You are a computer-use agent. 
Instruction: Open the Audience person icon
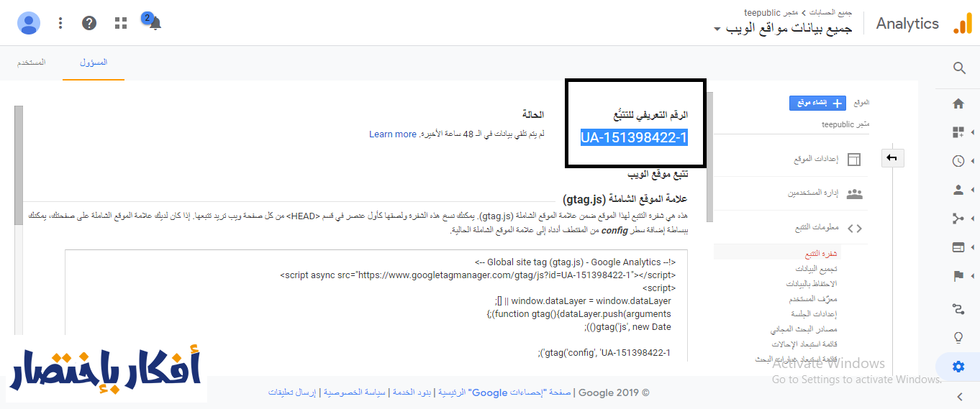958,190
